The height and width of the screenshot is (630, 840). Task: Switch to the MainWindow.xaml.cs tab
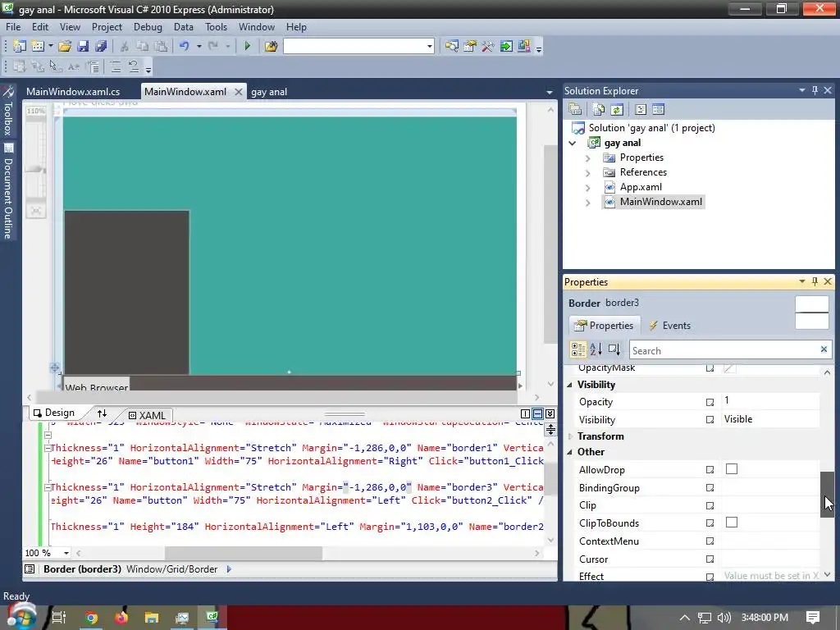(x=73, y=92)
